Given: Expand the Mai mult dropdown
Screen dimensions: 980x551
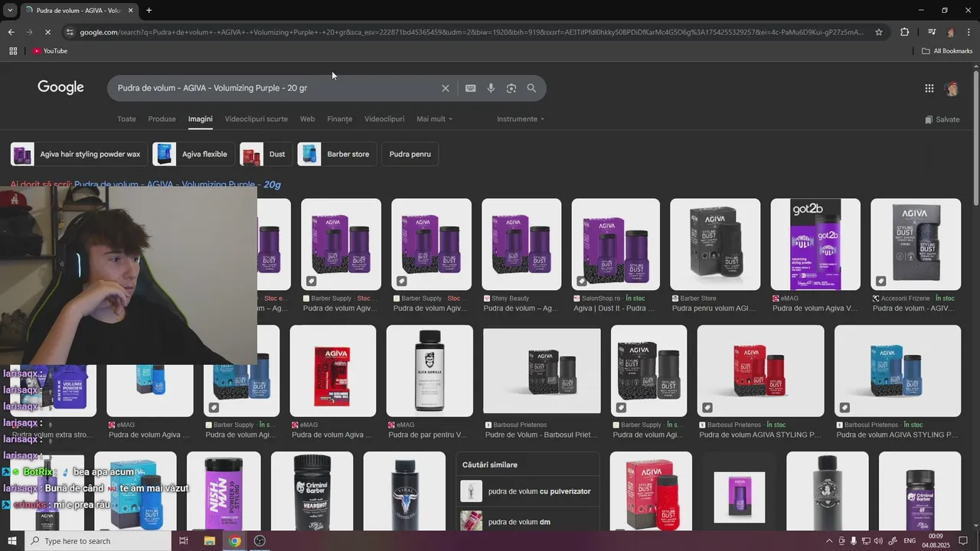Looking at the screenshot, I should tap(434, 119).
